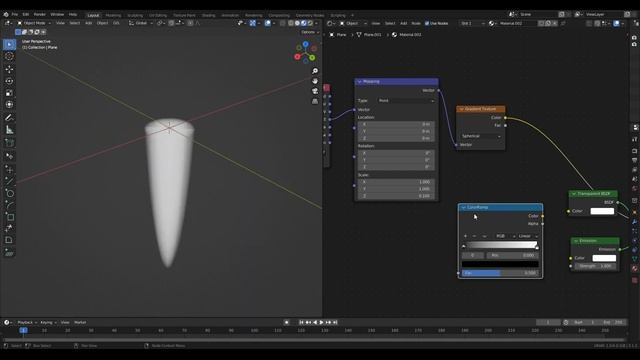The image size is (640, 360).
Task: Add a color stop with ColorRamp plus button
Action: pyautogui.click(x=465, y=236)
